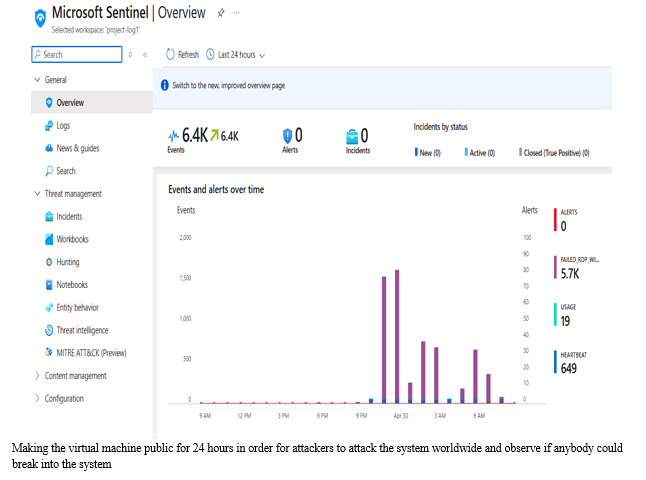Click the 9 PM axis label
The height and width of the screenshot is (480, 646).
tap(361, 415)
